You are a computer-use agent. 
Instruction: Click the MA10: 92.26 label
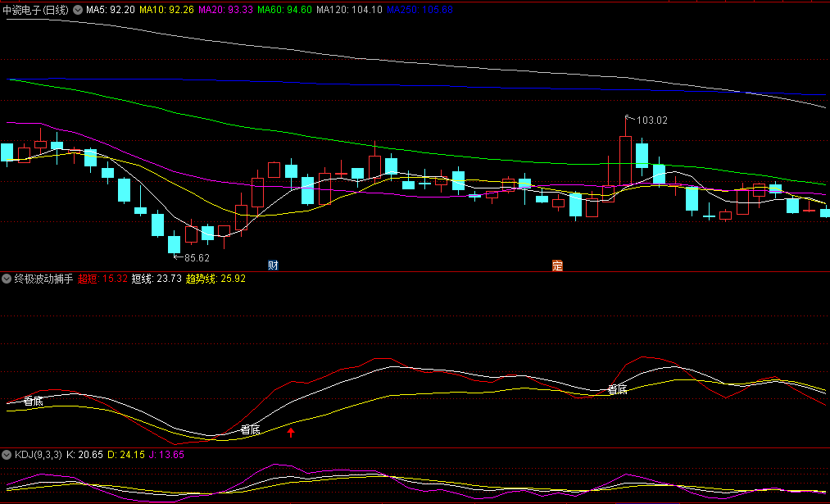[167, 10]
